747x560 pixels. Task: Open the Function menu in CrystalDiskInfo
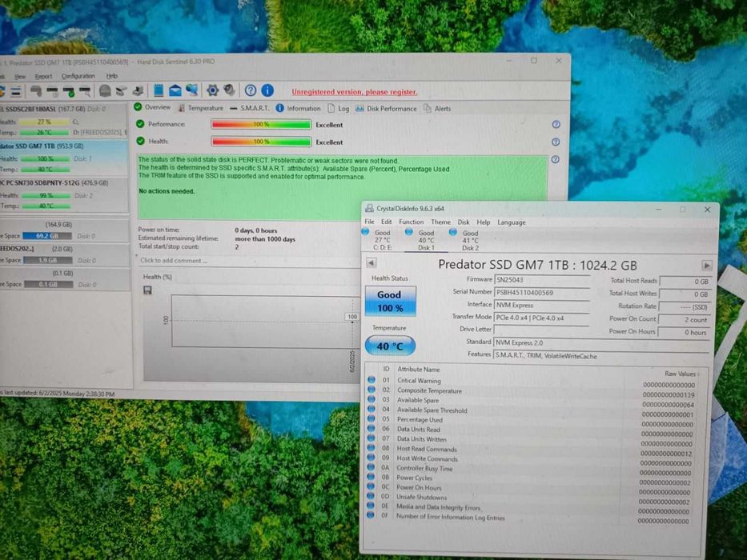coord(412,222)
